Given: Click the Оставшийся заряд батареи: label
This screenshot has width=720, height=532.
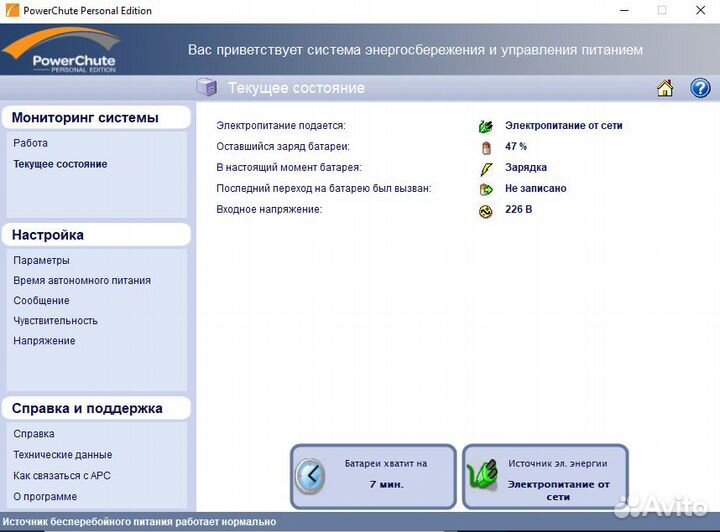Looking at the screenshot, I should [x=283, y=146].
